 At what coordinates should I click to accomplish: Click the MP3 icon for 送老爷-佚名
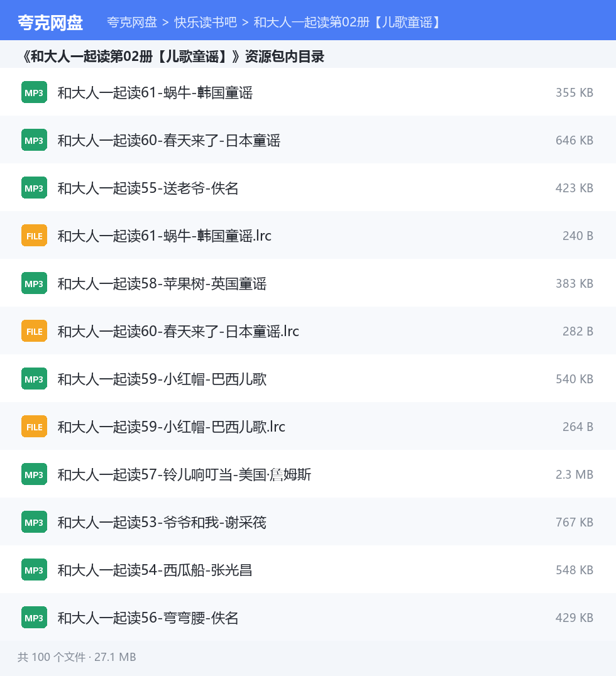pos(34,188)
